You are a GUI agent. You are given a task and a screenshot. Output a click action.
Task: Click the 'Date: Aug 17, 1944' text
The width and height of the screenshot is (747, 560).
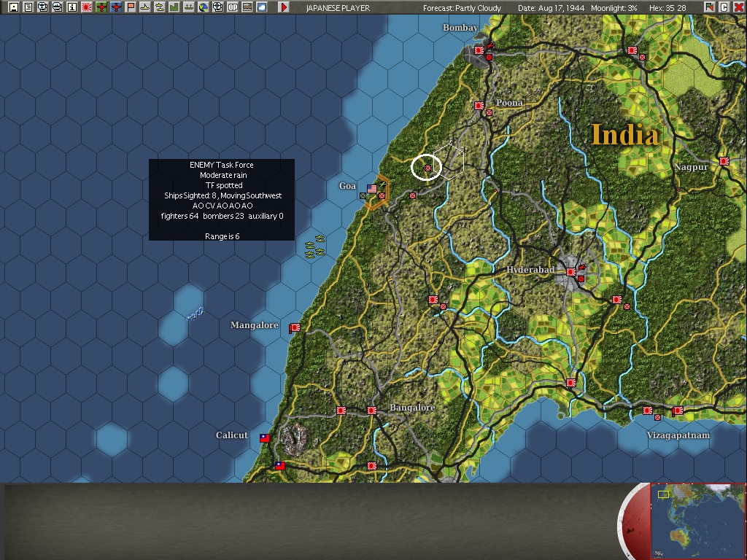[x=551, y=8]
